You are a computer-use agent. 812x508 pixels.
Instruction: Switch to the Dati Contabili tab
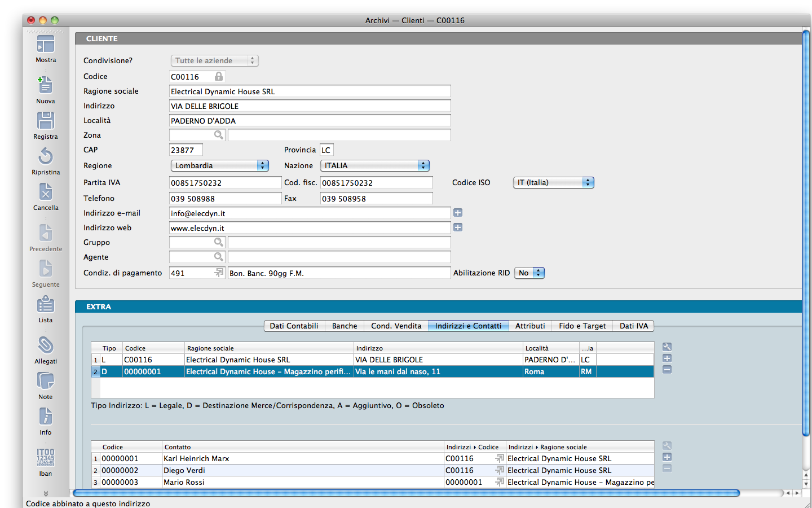294,326
